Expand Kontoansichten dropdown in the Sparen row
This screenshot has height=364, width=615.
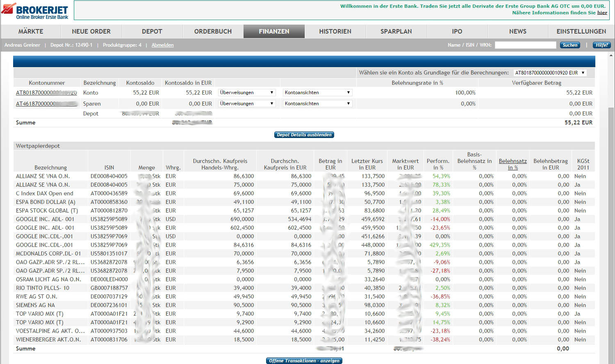tap(317, 104)
